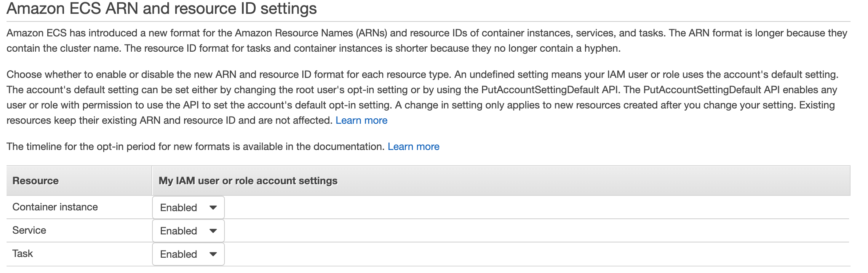Expand the Service setting dropdown
The height and width of the screenshot is (273, 868).
tap(188, 231)
